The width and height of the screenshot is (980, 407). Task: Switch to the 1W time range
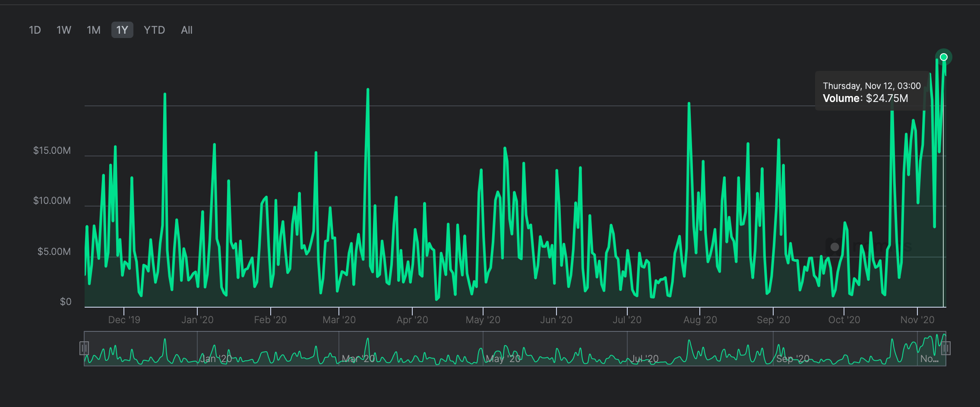pyautogui.click(x=64, y=30)
